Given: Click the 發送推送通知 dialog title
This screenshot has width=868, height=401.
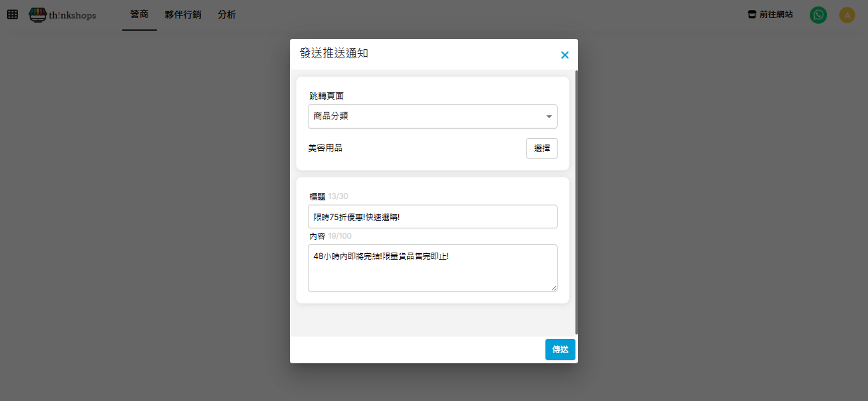Looking at the screenshot, I should (334, 53).
